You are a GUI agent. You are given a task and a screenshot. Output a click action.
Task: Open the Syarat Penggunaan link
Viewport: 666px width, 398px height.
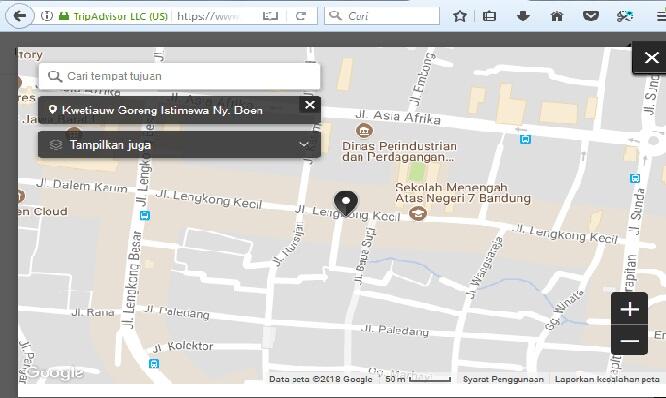[x=503, y=379]
